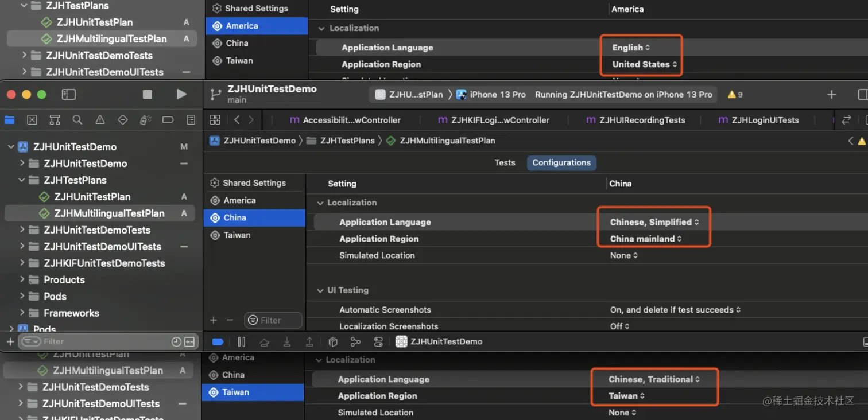Deactivate breakpoints in the debug bar
The width and height of the screenshot is (868, 420).
[x=218, y=342]
